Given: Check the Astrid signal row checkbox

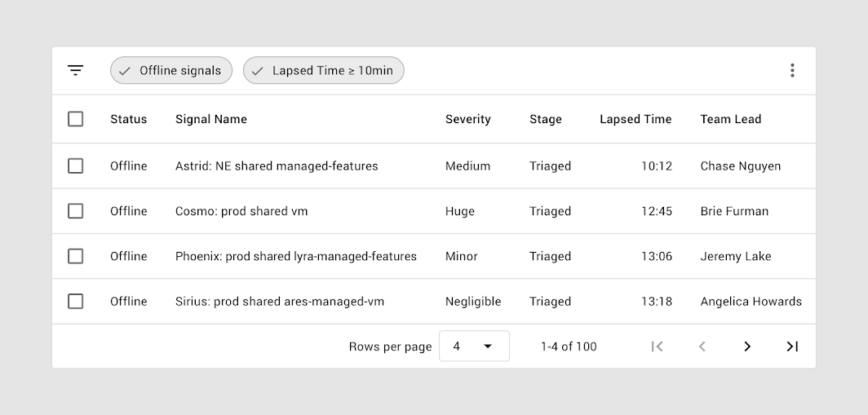Looking at the screenshot, I should [75, 166].
